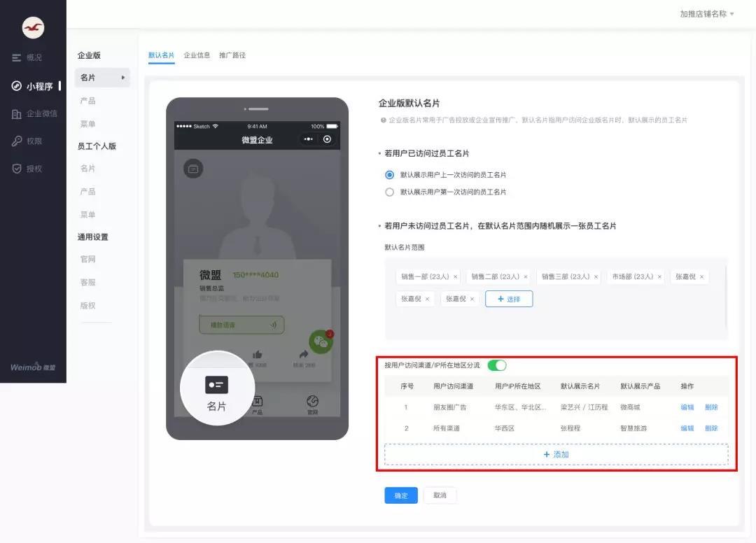This screenshot has width=756, height=543.
Task: Click the + 添加 dashed row
Action: (556, 454)
